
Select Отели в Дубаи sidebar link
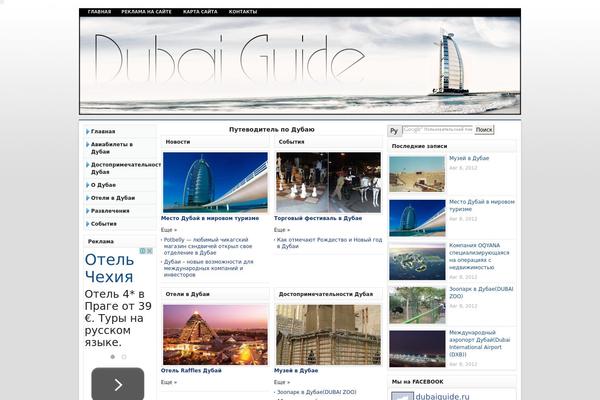point(113,198)
